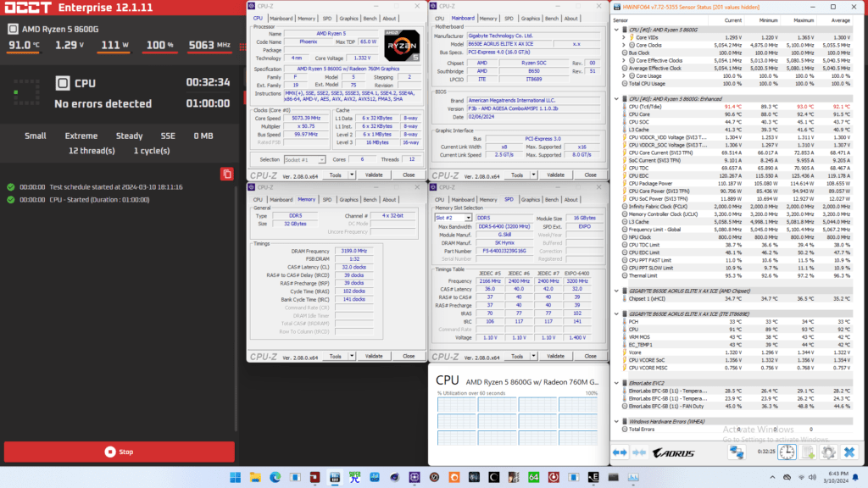Collapse the AMD Ryzen 5 8600G: Enhanced group
The height and width of the screenshot is (488, 868).
coord(617,99)
